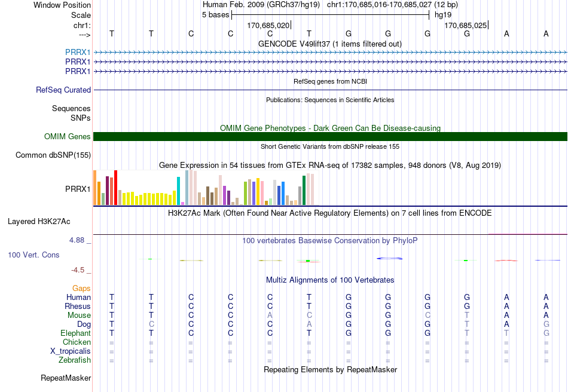The height and width of the screenshot is (392, 568).
Task: Click the red bar in GTEx expression chart
Action: pos(115,188)
